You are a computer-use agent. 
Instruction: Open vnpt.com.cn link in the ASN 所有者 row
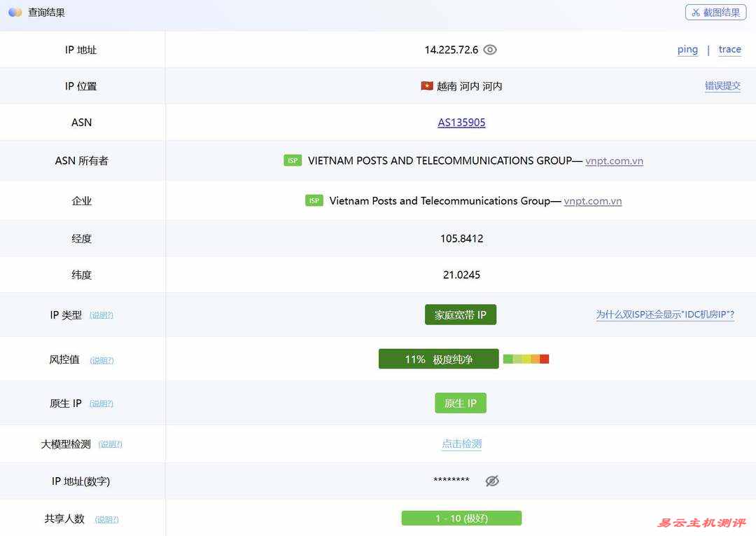(x=615, y=160)
